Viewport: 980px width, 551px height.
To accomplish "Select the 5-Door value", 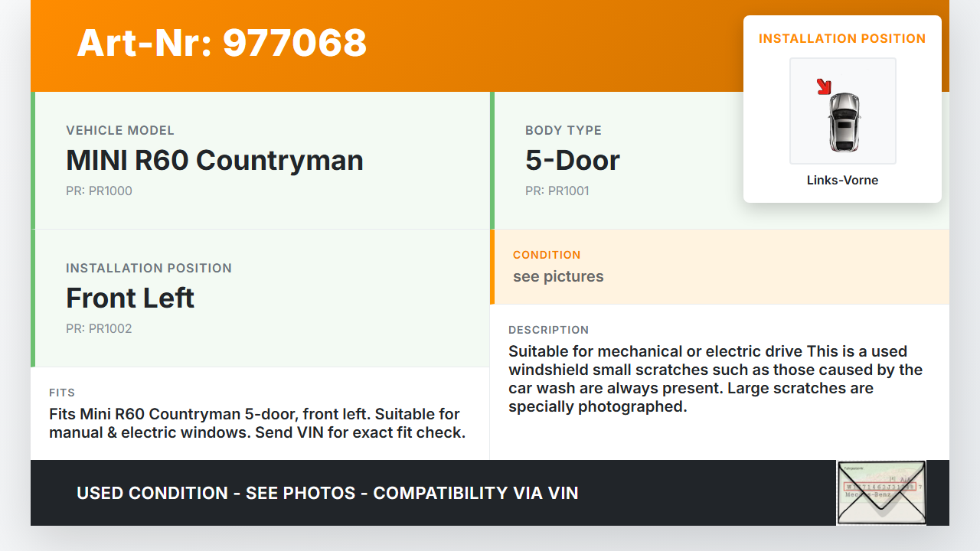I will (573, 161).
